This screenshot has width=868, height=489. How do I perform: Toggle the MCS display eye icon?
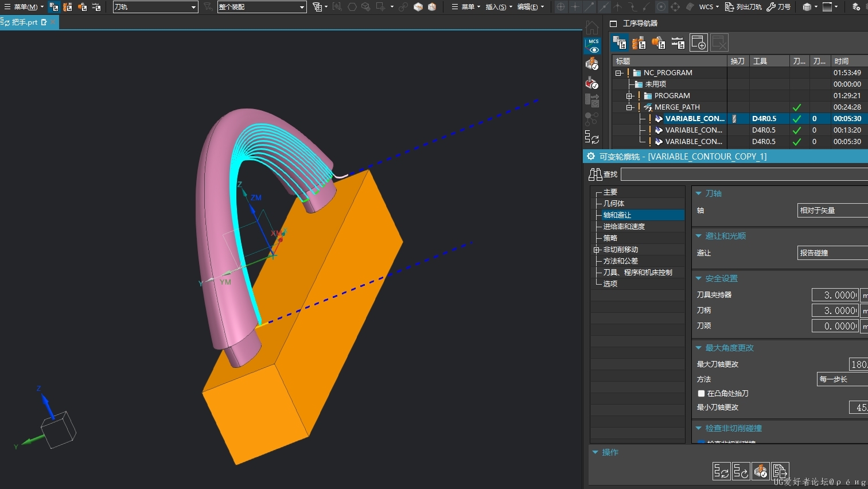pyautogui.click(x=593, y=46)
